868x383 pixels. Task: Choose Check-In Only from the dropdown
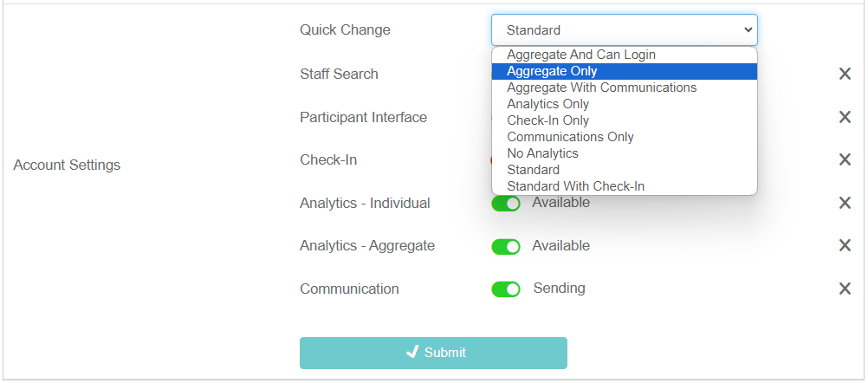pos(547,120)
